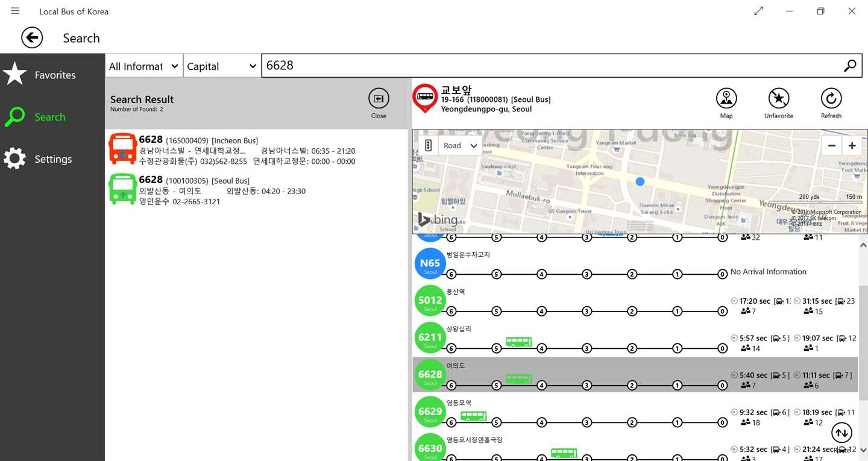This screenshot has height=461, width=868.
Task: Click the 영등포역 destination label
Action: point(458,403)
